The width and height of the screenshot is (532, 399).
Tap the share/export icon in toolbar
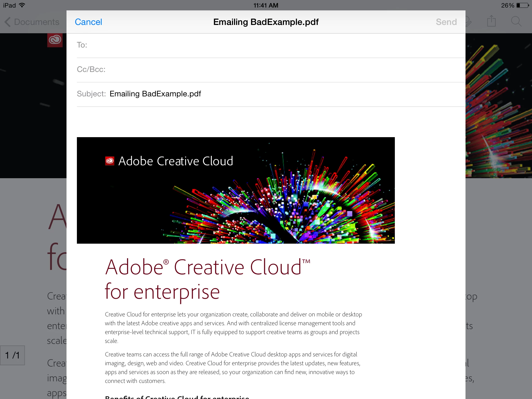tap(491, 21)
